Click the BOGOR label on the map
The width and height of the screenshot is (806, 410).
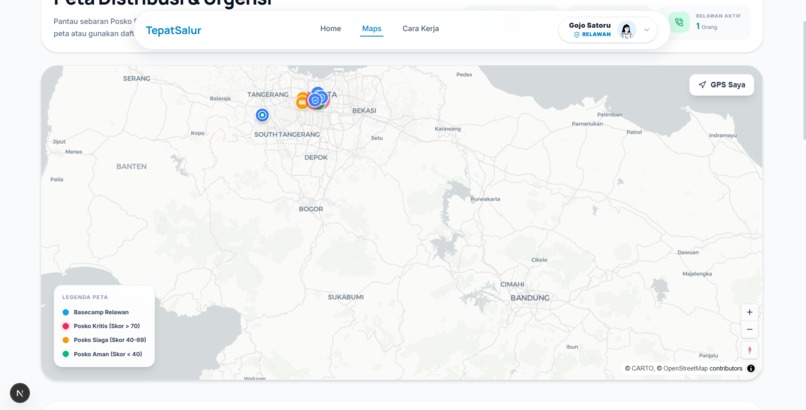[311, 209]
